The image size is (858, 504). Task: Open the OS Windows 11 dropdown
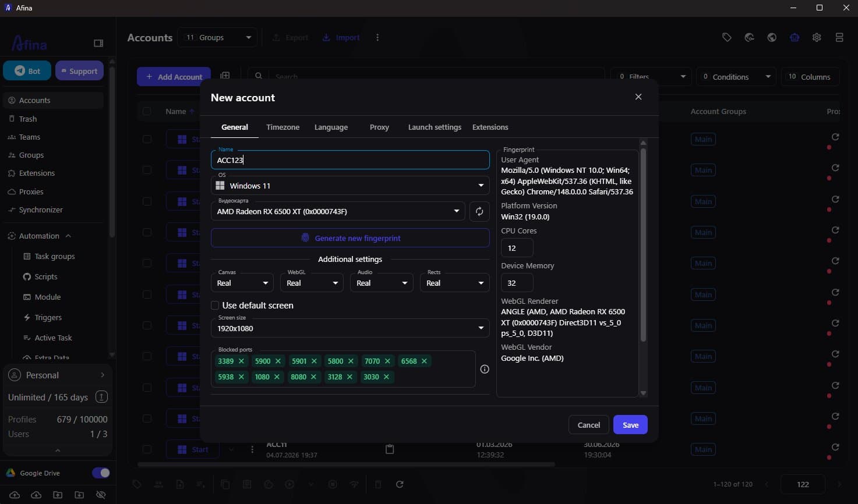point(350,186)
